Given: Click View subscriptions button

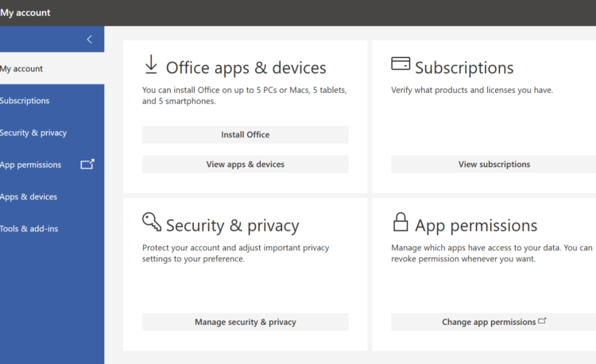Looking at the screenshot, I should click(x=493, y=165).
